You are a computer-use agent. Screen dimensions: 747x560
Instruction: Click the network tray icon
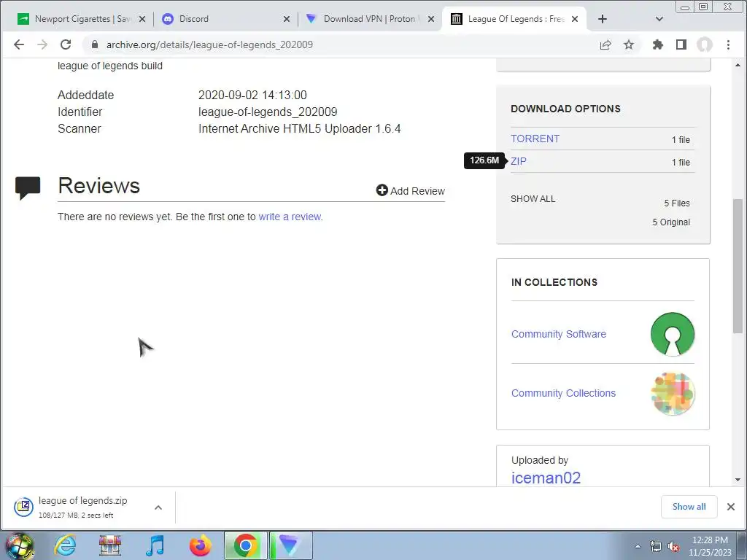[656, 546]
